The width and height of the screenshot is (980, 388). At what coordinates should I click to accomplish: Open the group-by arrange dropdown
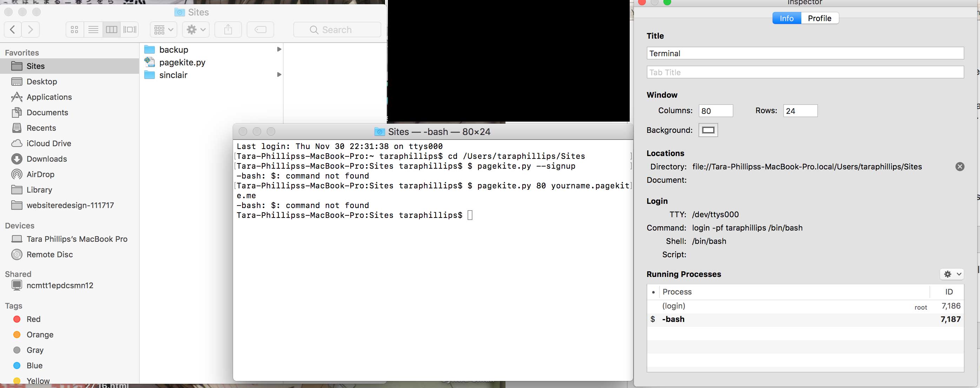tap(164, 30)
